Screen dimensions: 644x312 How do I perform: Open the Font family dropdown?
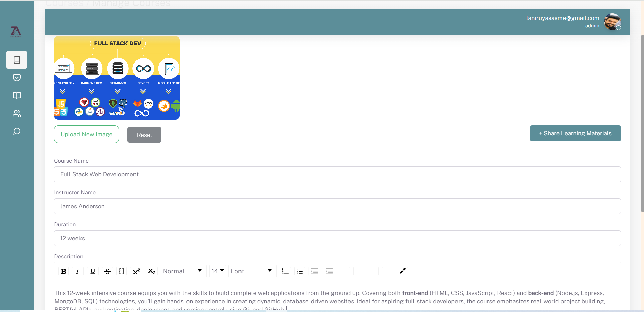(252, 271)
